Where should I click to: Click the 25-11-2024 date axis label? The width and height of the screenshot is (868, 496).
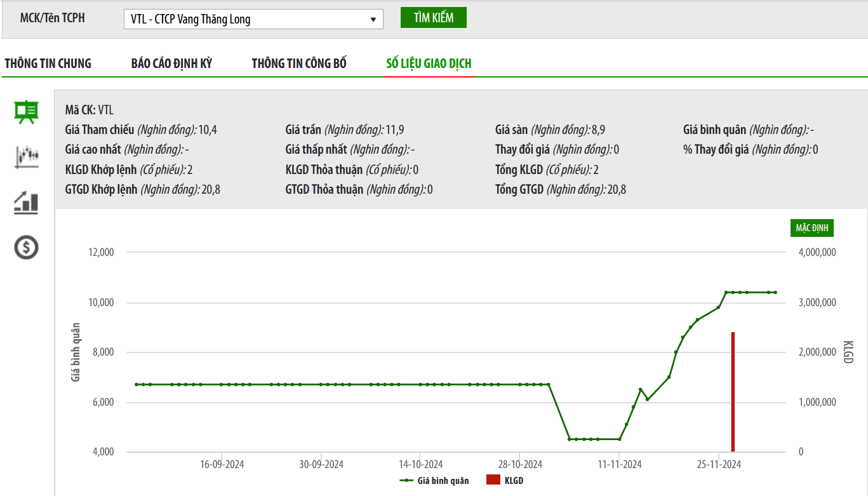coord(719,464)
